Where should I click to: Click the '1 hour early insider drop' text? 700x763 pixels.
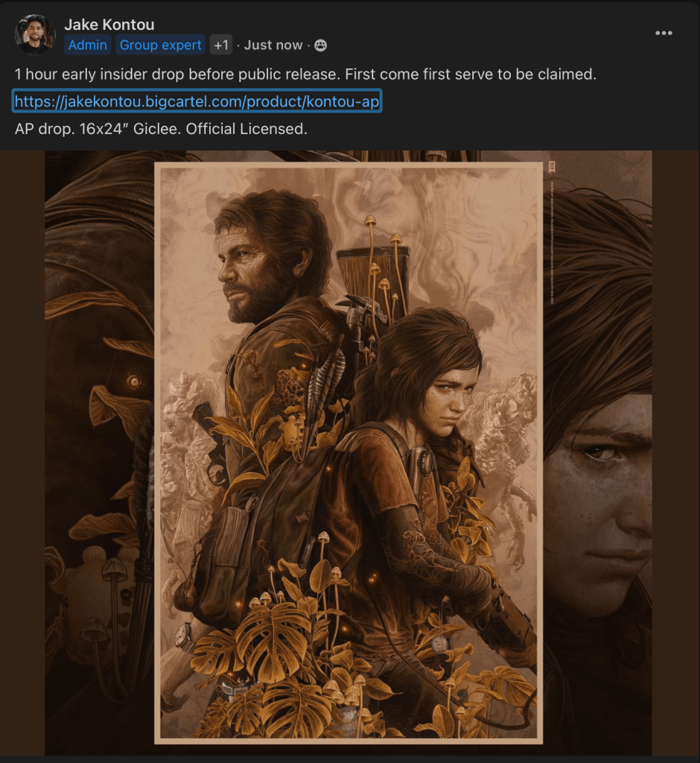click(305, 75)
